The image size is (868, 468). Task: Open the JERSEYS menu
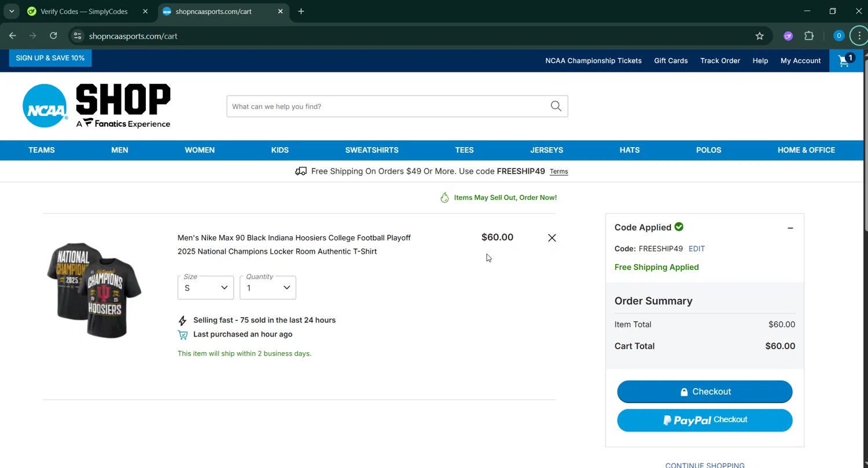547,150
